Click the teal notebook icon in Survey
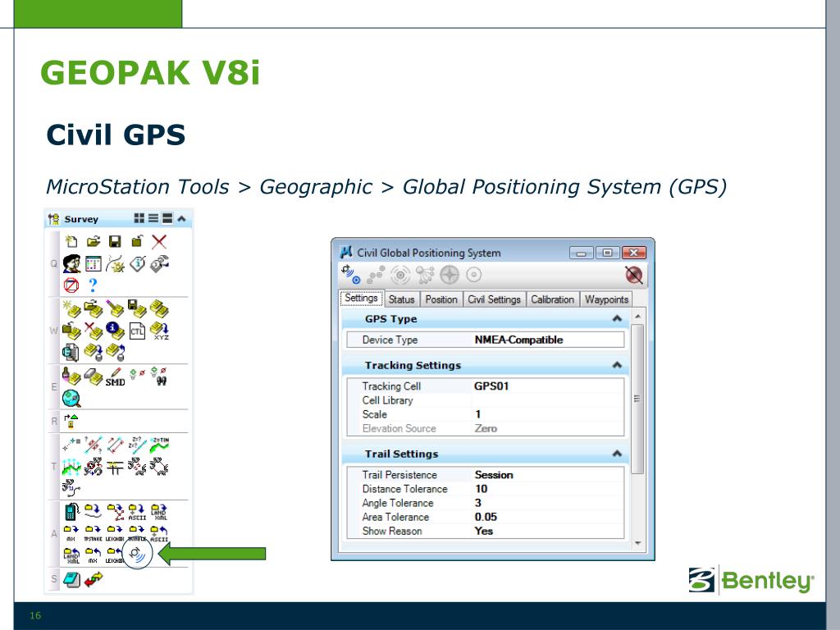Viewport: 840px width, 630px height. [x=71, y=579]
